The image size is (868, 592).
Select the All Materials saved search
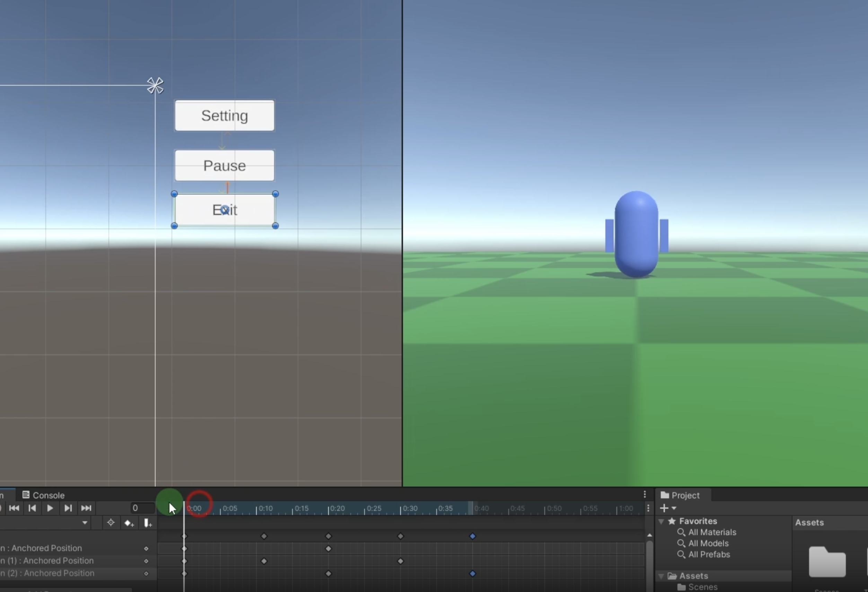[x=711, y=532]
